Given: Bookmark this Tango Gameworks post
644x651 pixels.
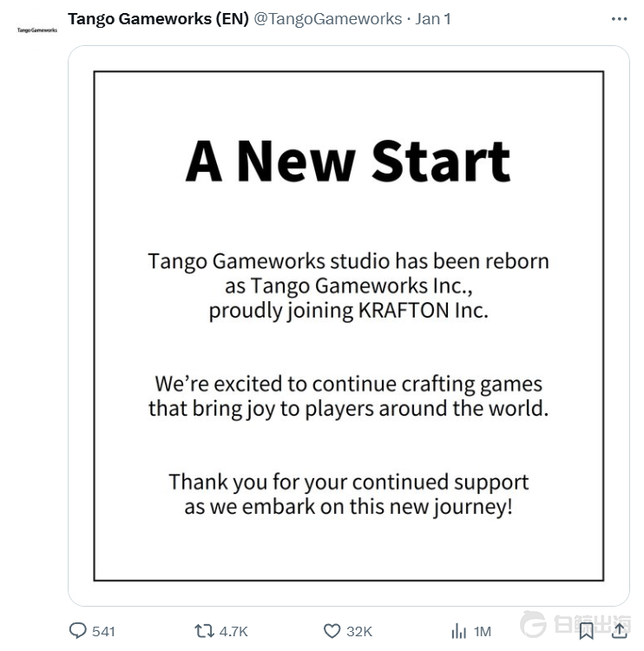Looking at the screenshot, I should pos(587,630).
